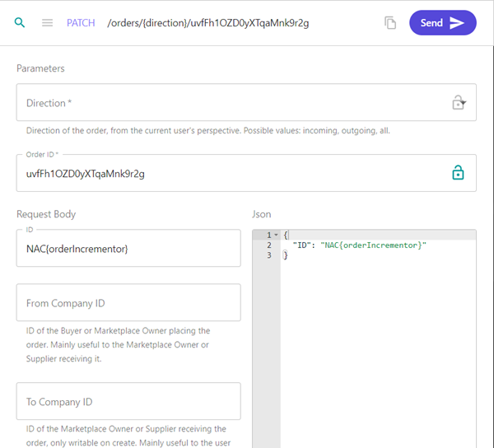Click line number 2 in JSON gutter
494x448 pixels.
(269, 245)
